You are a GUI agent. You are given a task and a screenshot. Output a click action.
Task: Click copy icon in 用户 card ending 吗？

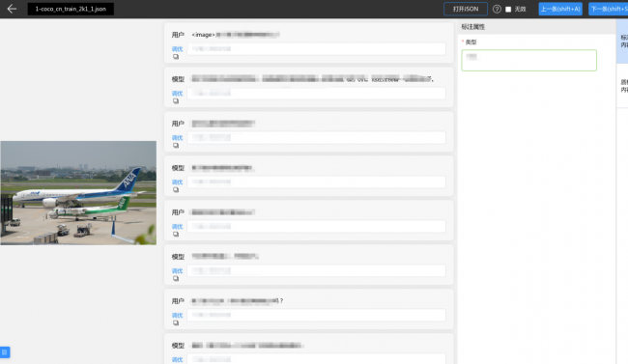click(176, 323)
